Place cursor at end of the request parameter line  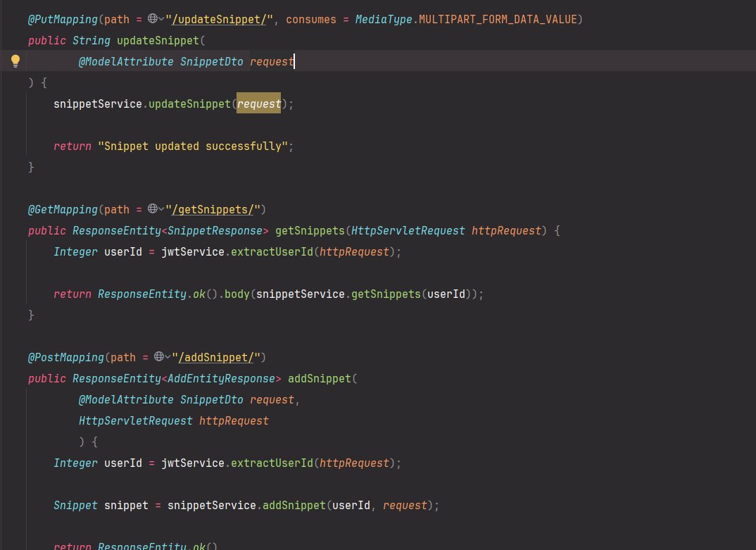tap(295, 61)
